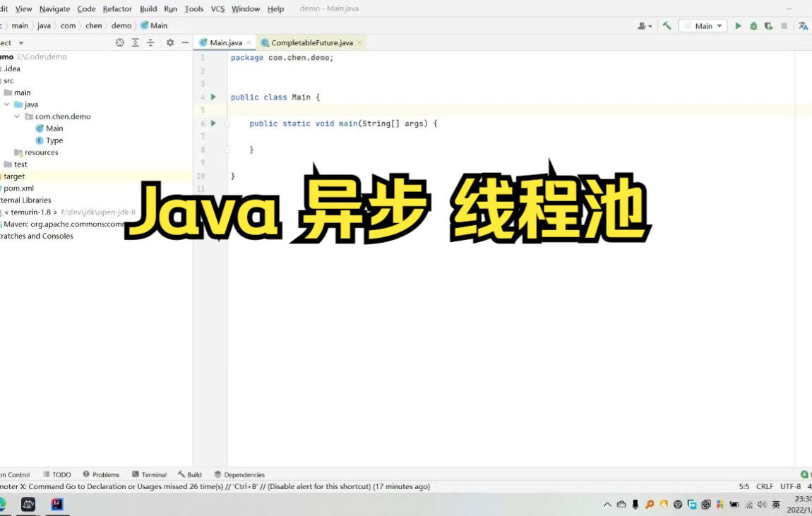Open the TODO tool window

pyautogui.click(x=61, y=474)
